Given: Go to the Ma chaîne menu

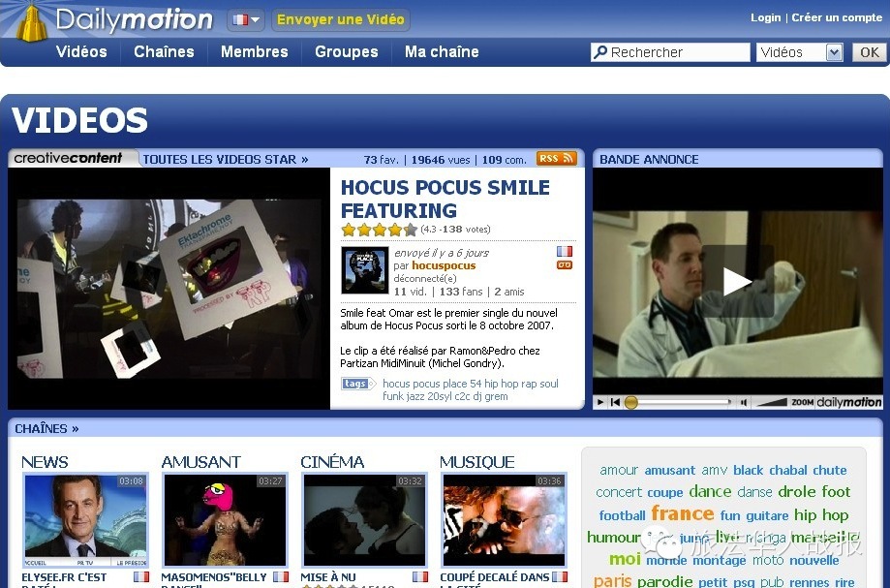Looking at the screenshot, I should [442, 51].
